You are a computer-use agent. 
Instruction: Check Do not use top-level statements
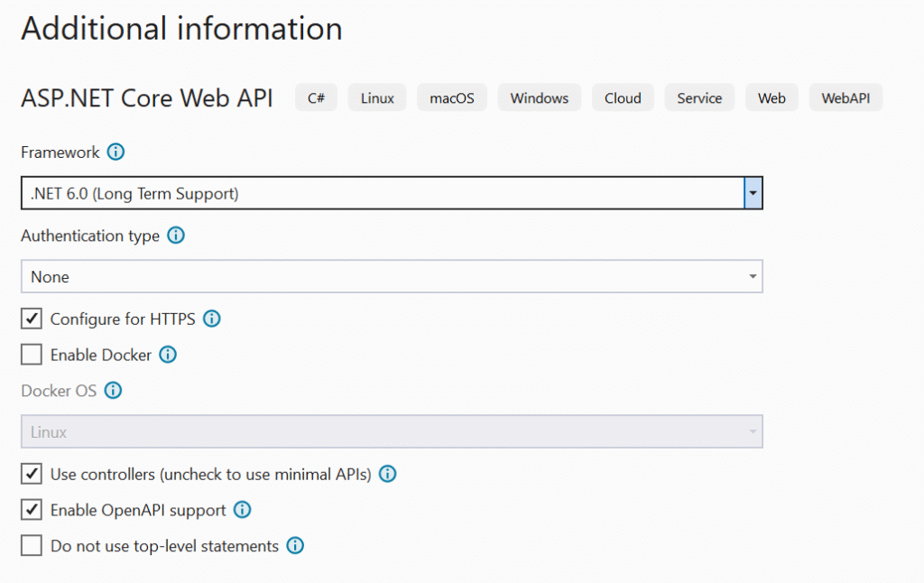(x=32, y=546)
